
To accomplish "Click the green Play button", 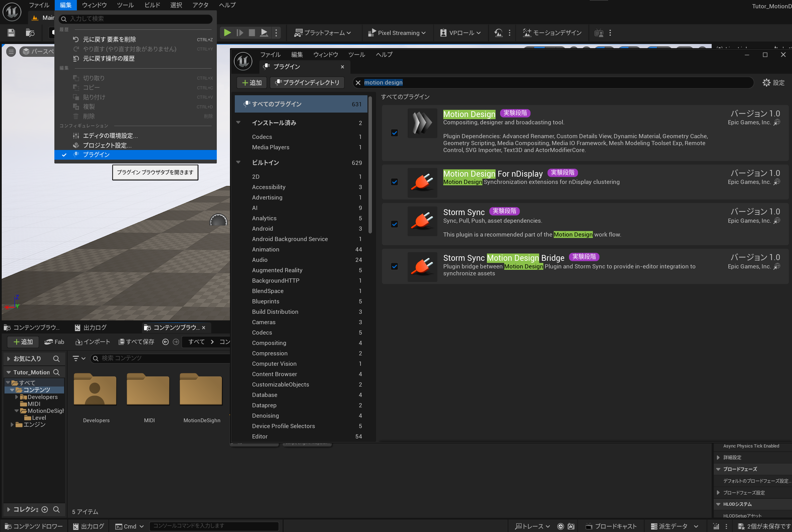I will [227, 33].
